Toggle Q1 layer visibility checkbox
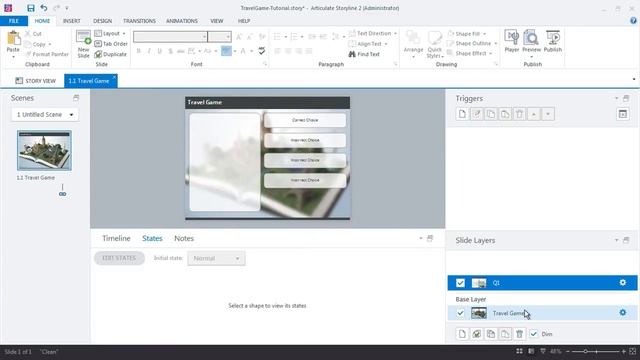 460,283
